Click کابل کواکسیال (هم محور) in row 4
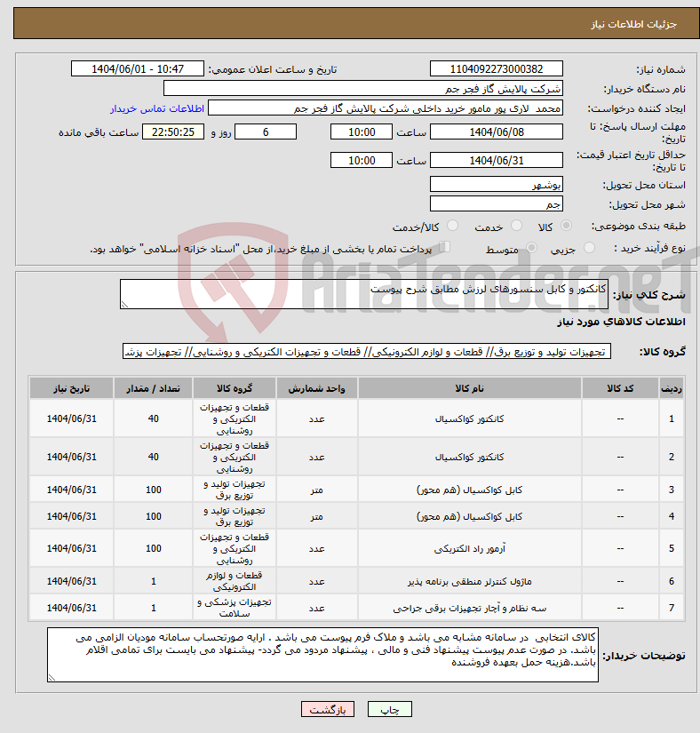This screenshot has width=700, height=733. click(x=470, y=516)
